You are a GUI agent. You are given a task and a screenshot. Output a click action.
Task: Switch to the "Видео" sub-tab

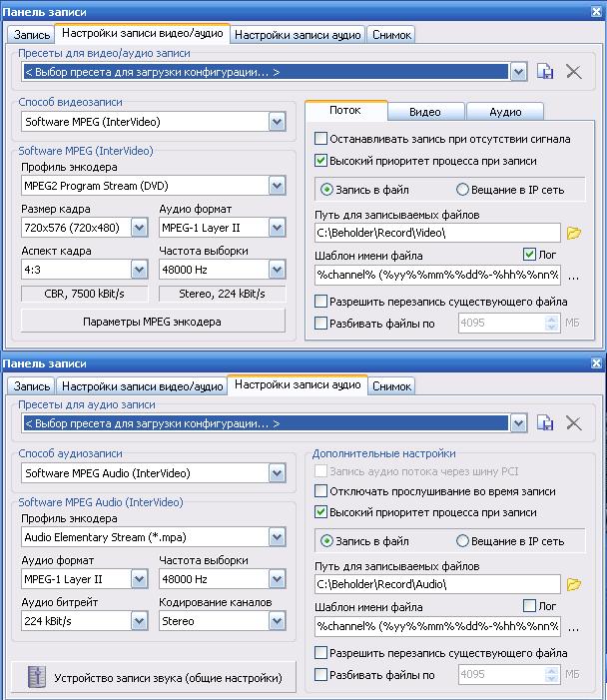tap(424, 112)
